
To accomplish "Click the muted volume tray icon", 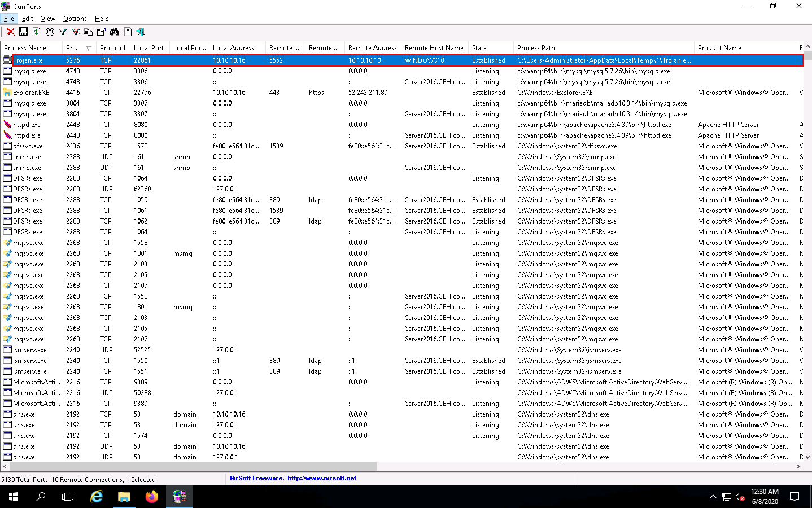I will pos(740,497).
